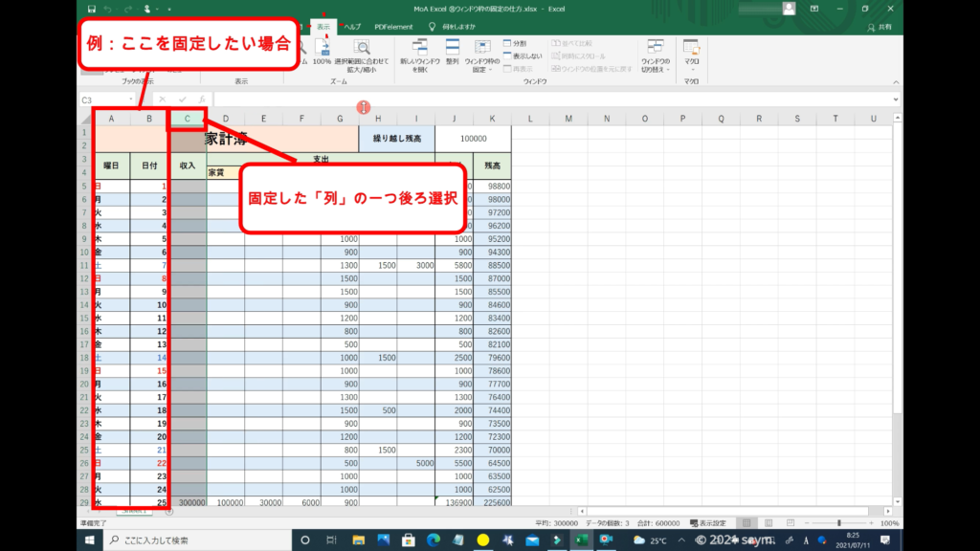The width and height of the screenshot is (980, 551).
Task: Open the PDFelement ribbon tab
Action: pyautogui.click(x=392, y=27)
